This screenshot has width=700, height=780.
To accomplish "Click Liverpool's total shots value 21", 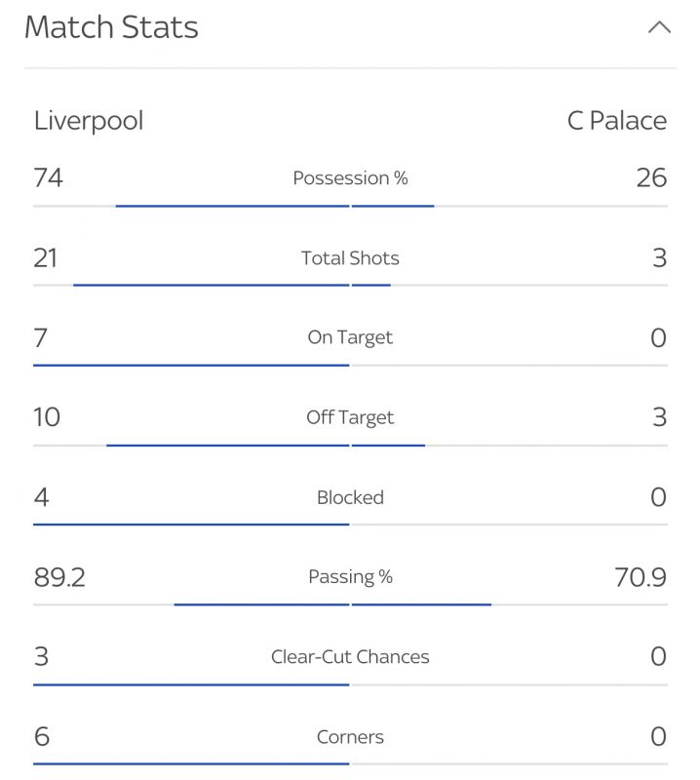I will tap(45, 258).
